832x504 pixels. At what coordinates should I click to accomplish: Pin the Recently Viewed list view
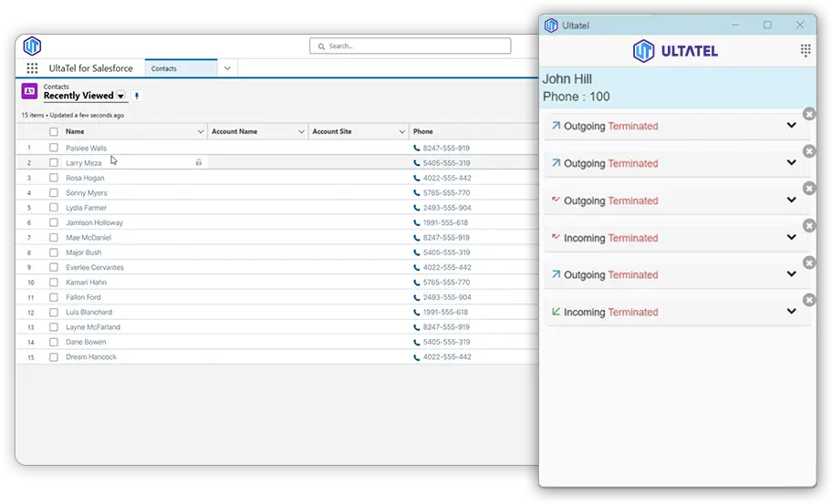click(x=137, y=96)
